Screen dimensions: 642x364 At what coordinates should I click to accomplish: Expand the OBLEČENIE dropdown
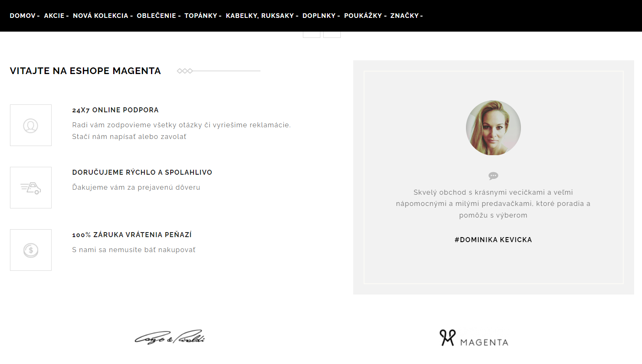pyautogui.click(x=159, y=16)
